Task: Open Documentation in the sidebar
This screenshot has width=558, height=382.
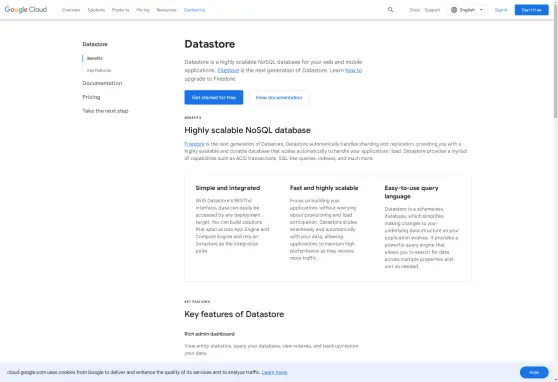Action: coord(102,83)
